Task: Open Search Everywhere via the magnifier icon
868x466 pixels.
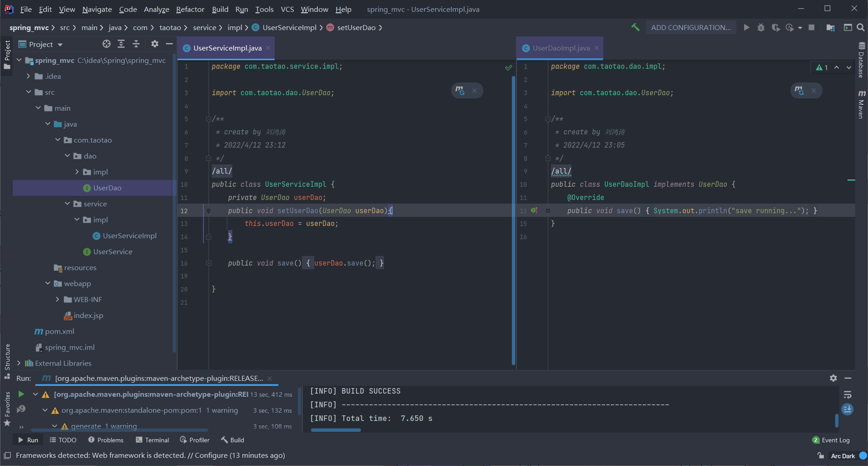Action: 861,27
